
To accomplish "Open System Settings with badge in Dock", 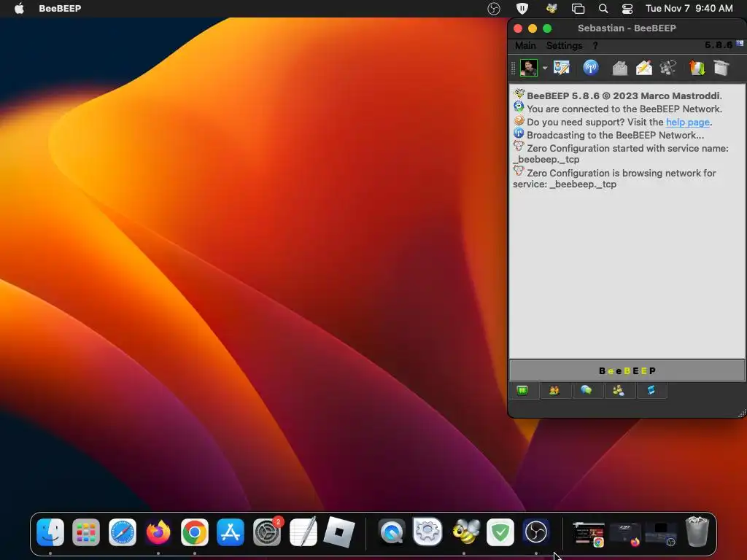I will coord(267,532).
